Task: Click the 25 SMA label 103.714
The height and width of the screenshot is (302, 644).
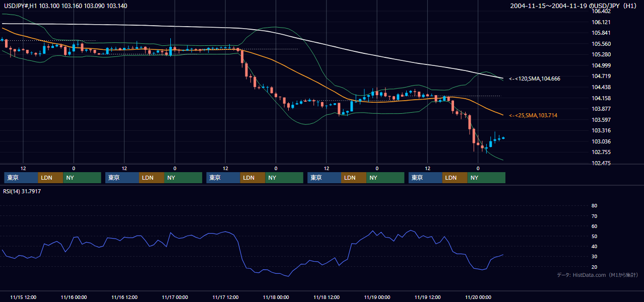Action: [x=533, y=115]
